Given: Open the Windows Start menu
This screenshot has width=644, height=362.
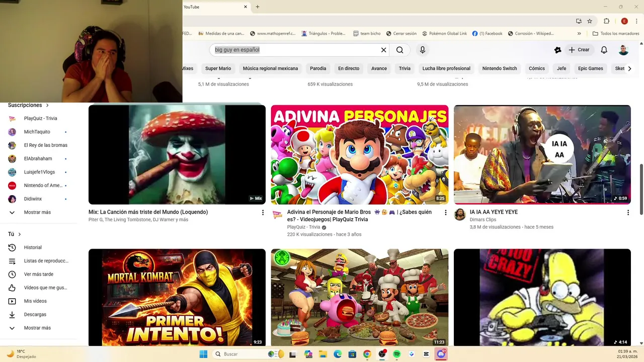Looking at the screenshot, I should tap(203, 354).
